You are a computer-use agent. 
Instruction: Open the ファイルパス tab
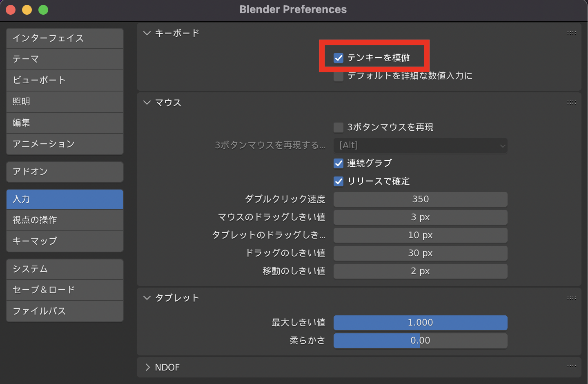(65, 311)
